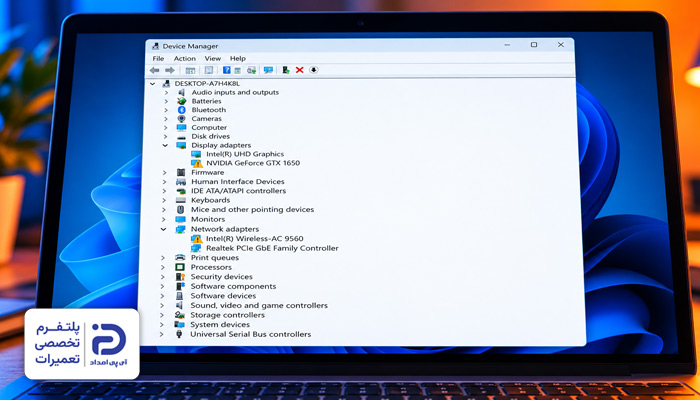
Task: Open the Action menu
Action: tap(185, 58)
